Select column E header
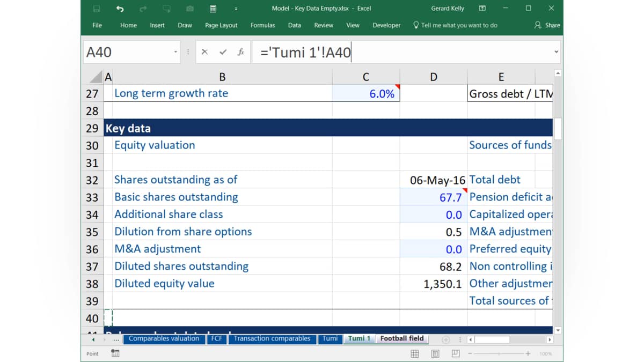The height and width of the screenshot is (362, 644). pos(501,77)
